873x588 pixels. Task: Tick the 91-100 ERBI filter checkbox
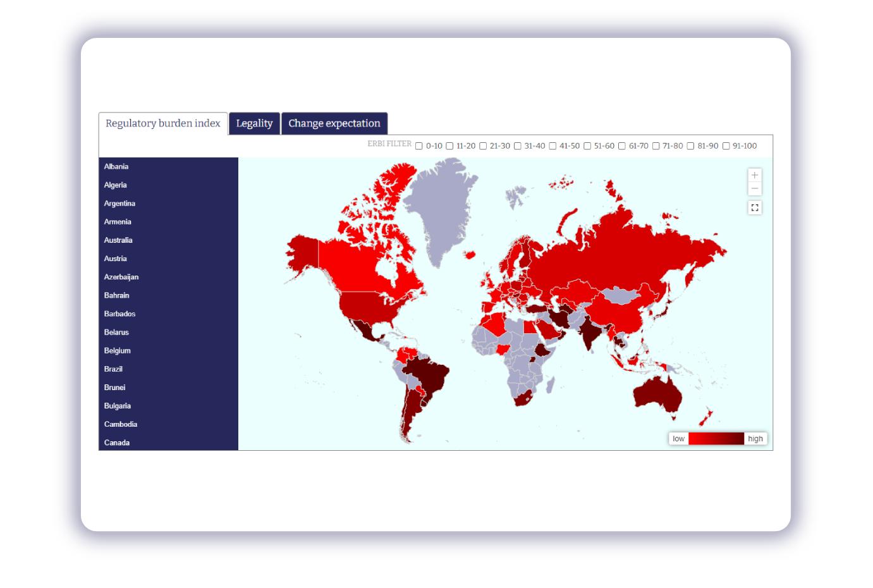pos(726,146)
